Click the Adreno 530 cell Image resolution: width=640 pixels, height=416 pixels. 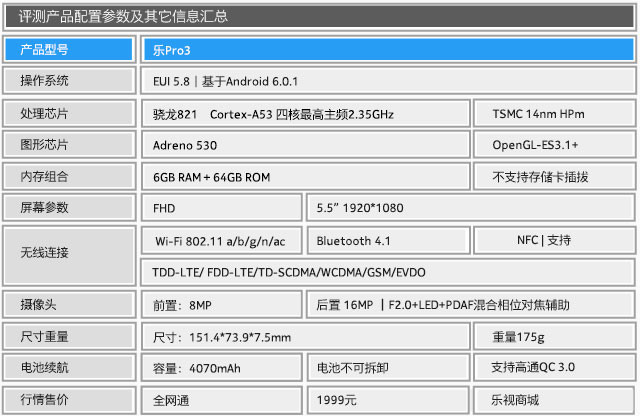pyautogui.click(x=306, y=145)
